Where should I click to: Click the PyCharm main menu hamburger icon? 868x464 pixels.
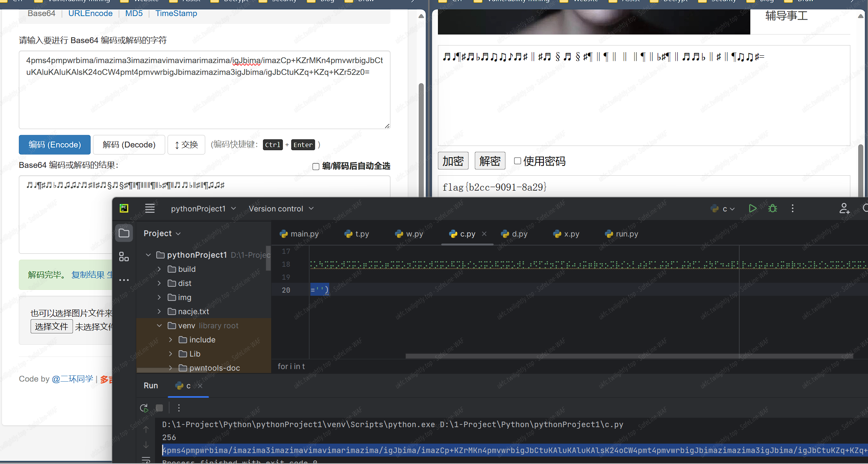(x=150, y=208)
